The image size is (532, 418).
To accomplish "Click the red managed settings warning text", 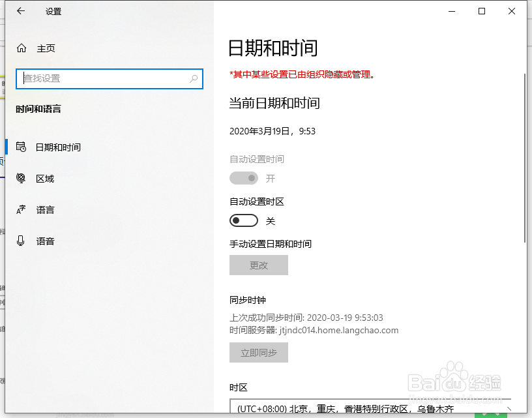I will (302, 74).
